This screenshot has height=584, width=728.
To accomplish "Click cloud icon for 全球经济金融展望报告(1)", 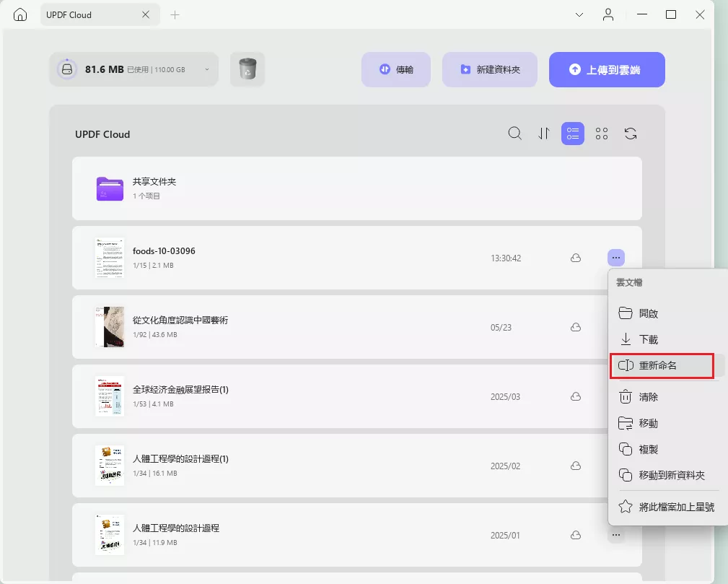I will point(576,396).
